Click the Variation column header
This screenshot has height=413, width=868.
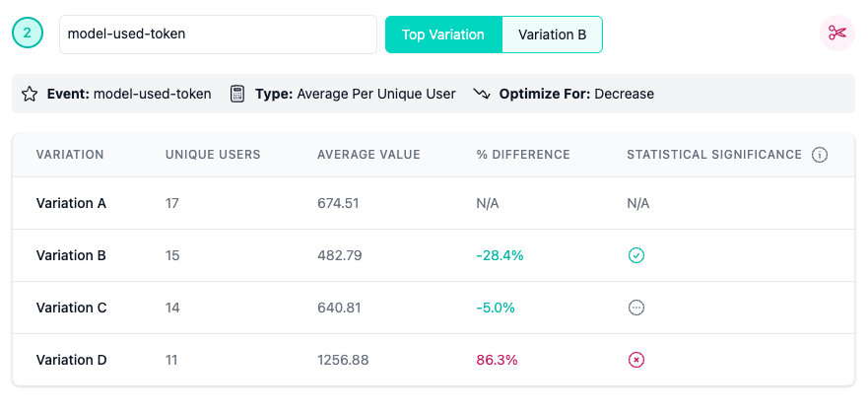pos(70,155)
